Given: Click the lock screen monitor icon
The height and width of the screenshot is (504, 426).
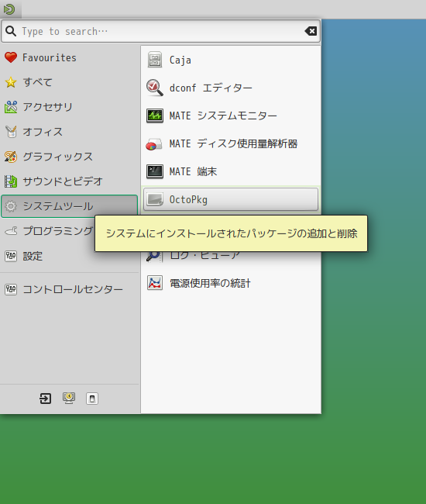Looking at the screenshot, I should [x=69, y=399].
